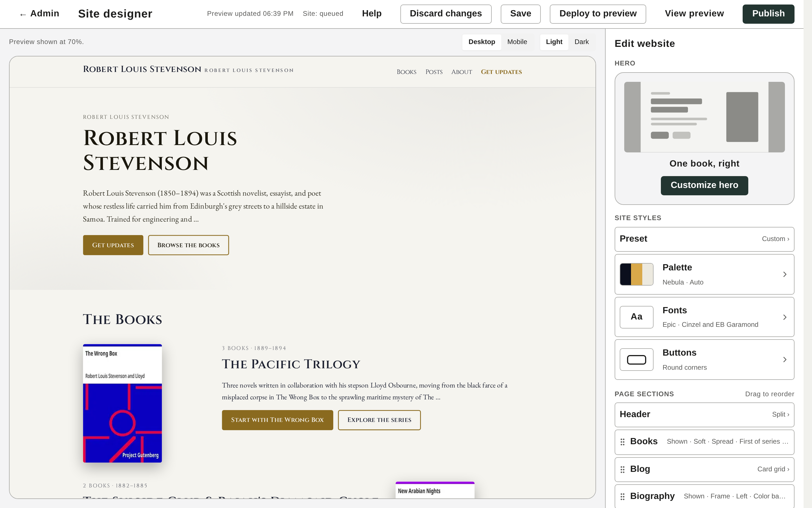Expand the Fonts settings chevron
Screen dimensions: 812x508
coord(785,317)
